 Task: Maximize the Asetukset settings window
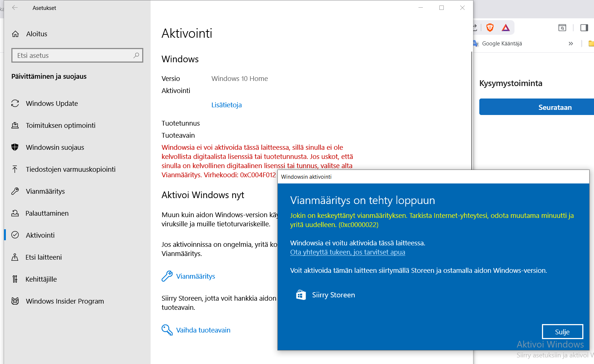442,8
